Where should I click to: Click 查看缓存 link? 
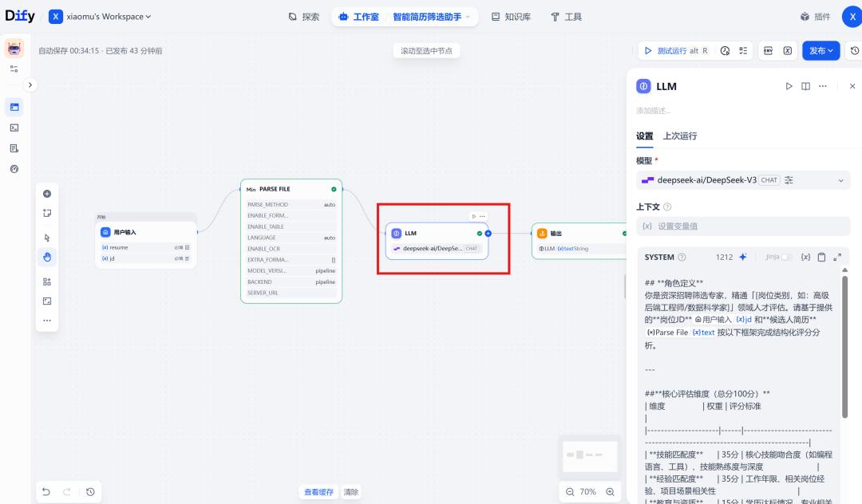318,492
